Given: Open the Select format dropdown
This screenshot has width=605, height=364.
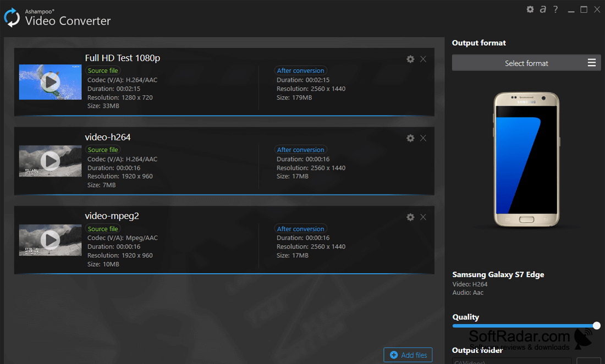Looking at the screenshot, I should click(x=526, y=63).
